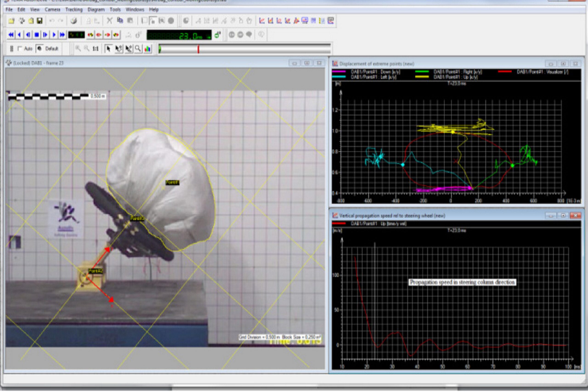Select the arrow pointer selection tool
The width and height of the screenshot is (588, 392).
[x=108, y=48]
